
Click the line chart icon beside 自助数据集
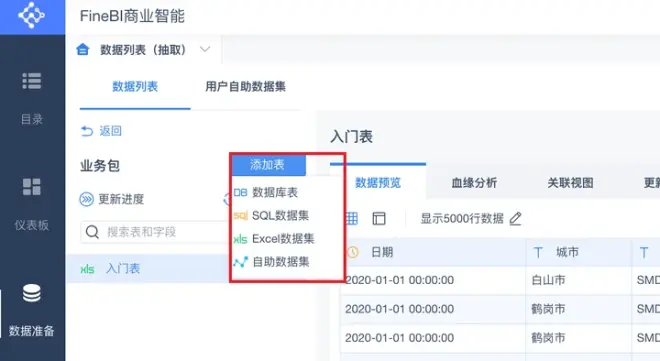coord(241,262)
